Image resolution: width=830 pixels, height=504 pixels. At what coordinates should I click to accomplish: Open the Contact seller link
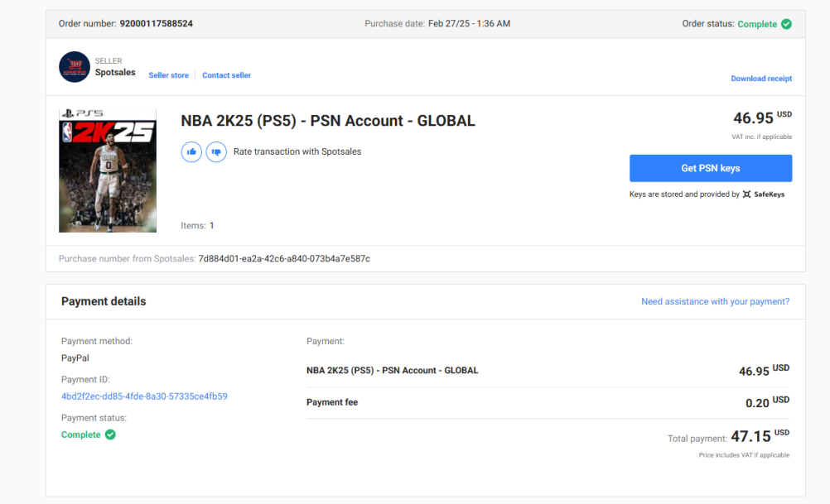[x=227, y=75]
